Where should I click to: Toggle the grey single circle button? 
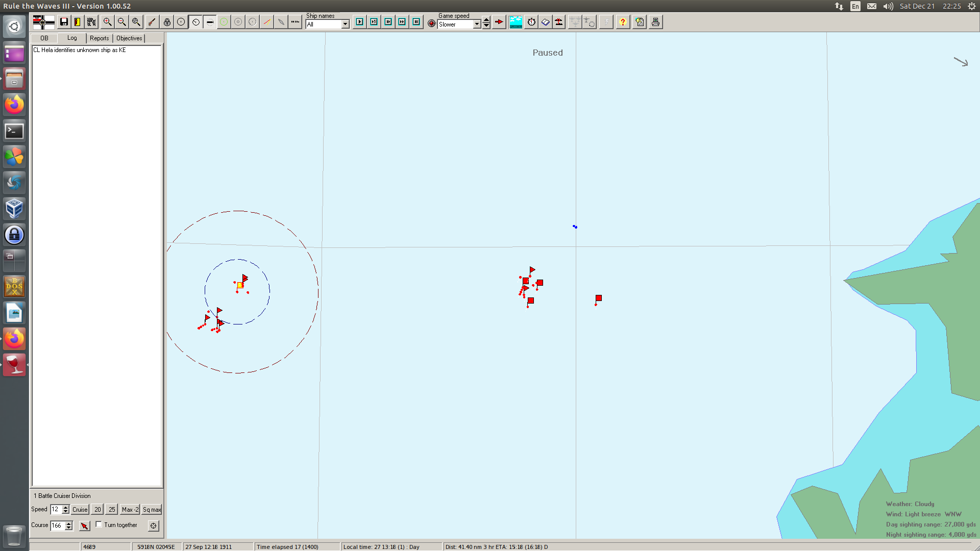[253, 22]
